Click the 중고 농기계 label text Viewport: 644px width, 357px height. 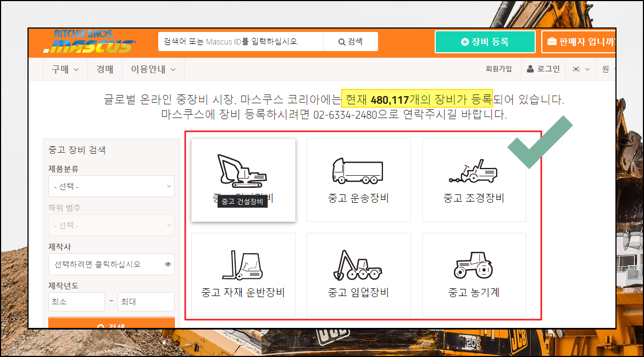pos(474,293)
